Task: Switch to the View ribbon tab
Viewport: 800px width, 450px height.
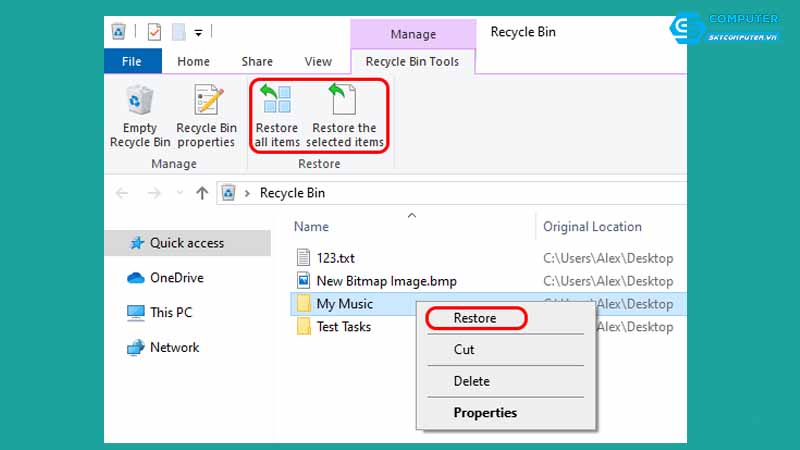Action: (318, 61)
